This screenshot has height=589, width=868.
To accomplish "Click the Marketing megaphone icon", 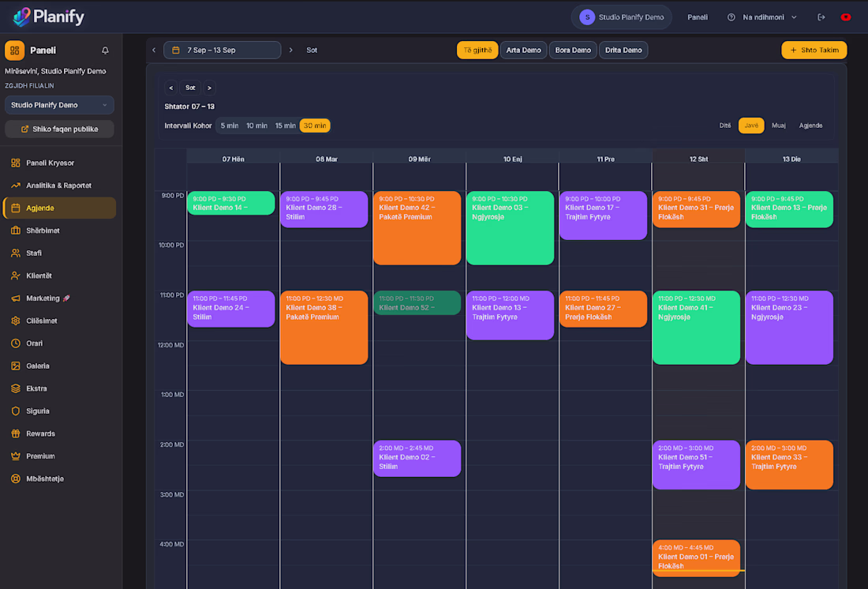I will click(16, 298).
